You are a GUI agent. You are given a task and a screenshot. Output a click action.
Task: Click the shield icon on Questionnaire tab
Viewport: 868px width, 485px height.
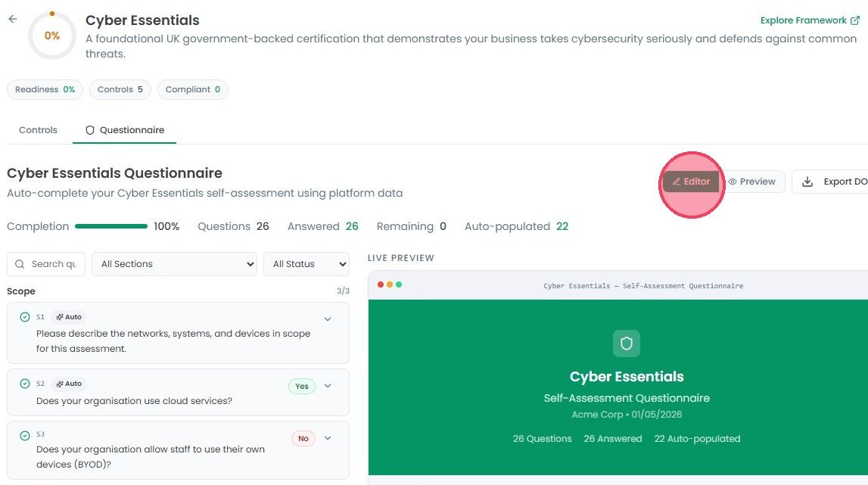click(90, 130)
